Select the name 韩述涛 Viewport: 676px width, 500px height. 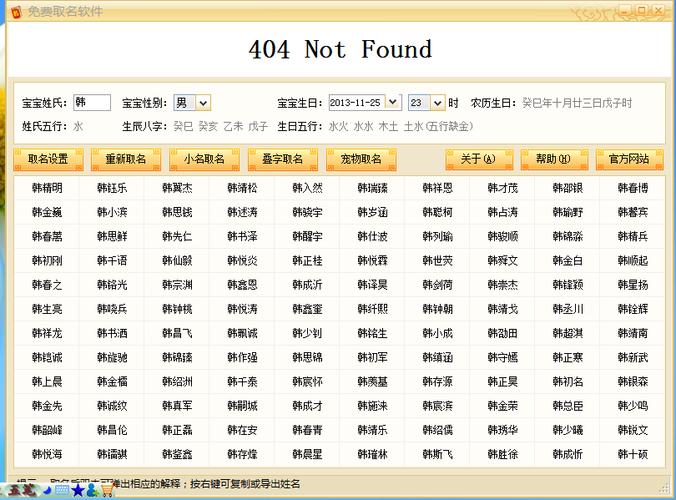click(x=242, y=212)
